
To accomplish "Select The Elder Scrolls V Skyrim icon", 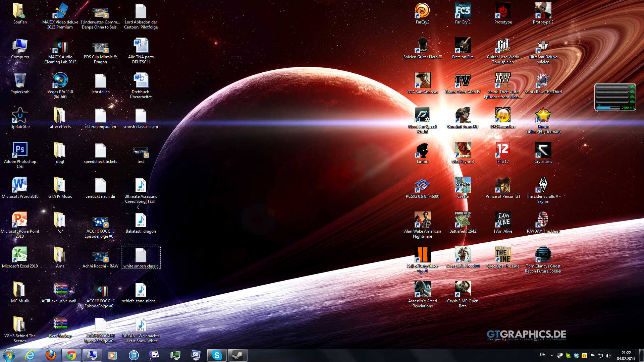I will tap(543, 190).
